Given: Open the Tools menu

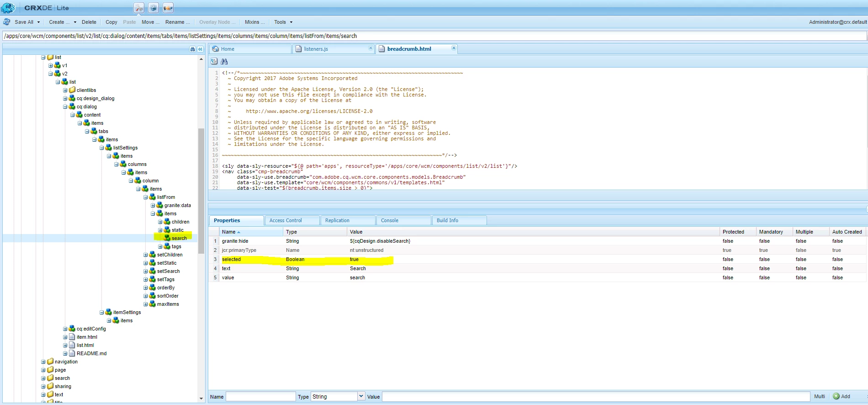Looking at the screenshot, I should pos(283,22).
